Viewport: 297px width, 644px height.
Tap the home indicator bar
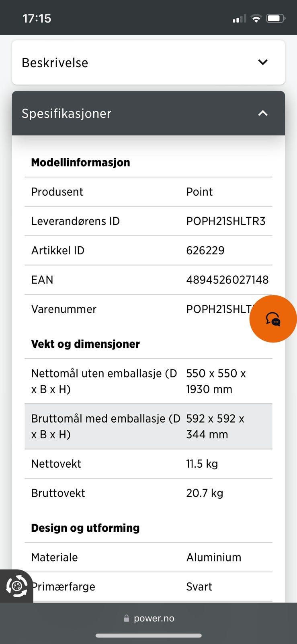[148, 636]
